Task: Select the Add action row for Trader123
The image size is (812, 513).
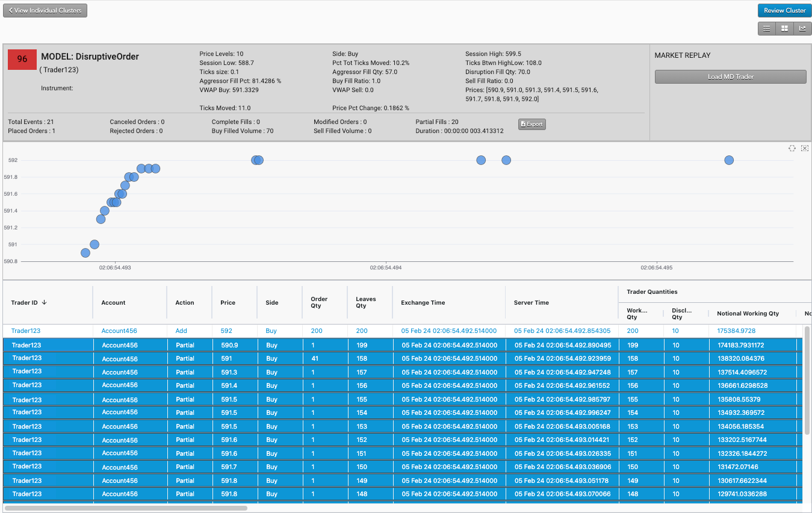Action: tap(403, 331)
